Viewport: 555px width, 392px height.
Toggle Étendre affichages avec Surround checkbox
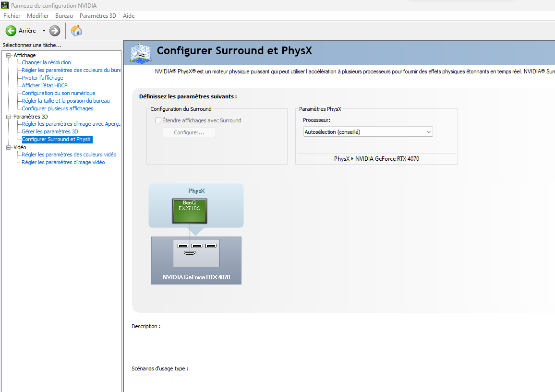coord(158,120)
